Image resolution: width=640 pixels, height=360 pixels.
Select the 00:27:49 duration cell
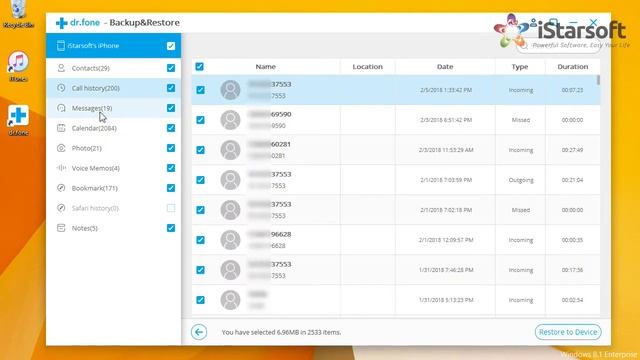click(x=572, y=150)
